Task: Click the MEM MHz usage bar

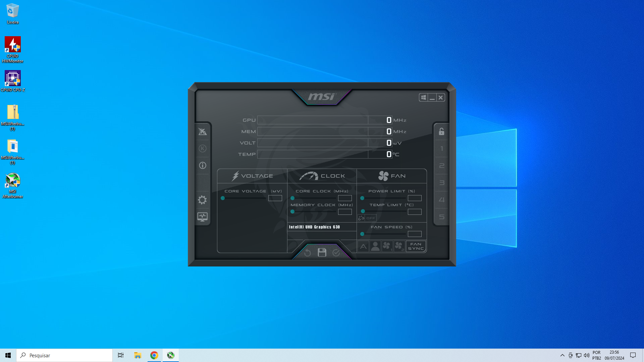Action: [325, 131]
